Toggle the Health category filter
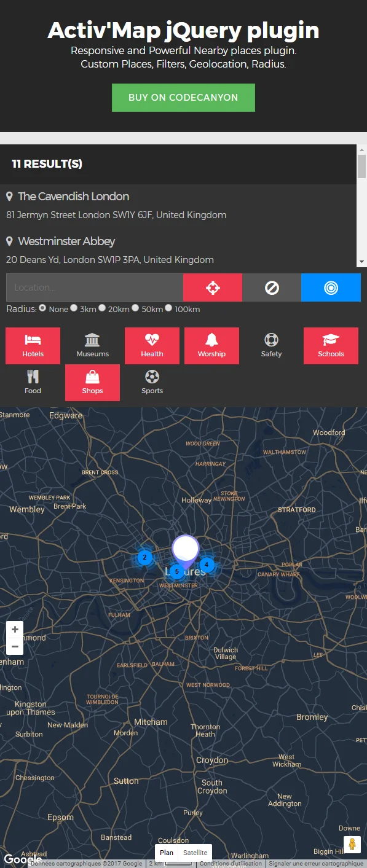The height and width of the screenshot is (868, 367). pyautogui.click(x=152, y=346)
